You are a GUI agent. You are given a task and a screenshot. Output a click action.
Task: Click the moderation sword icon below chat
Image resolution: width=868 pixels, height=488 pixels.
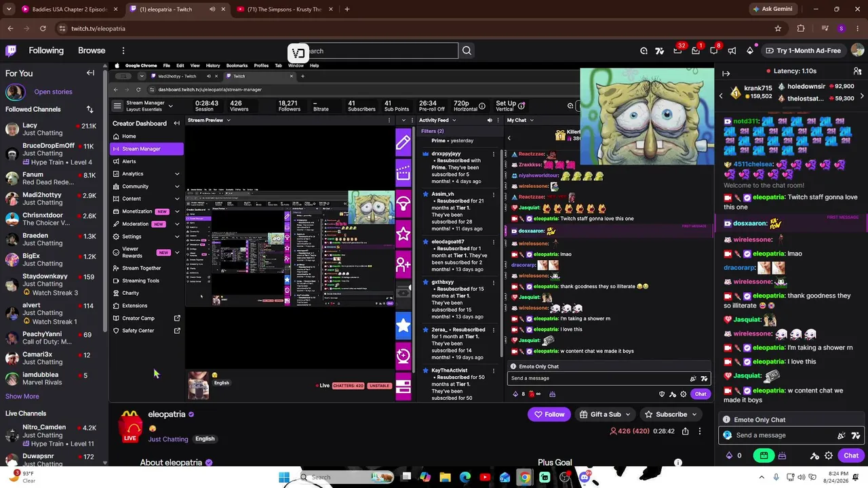[815, 455]
